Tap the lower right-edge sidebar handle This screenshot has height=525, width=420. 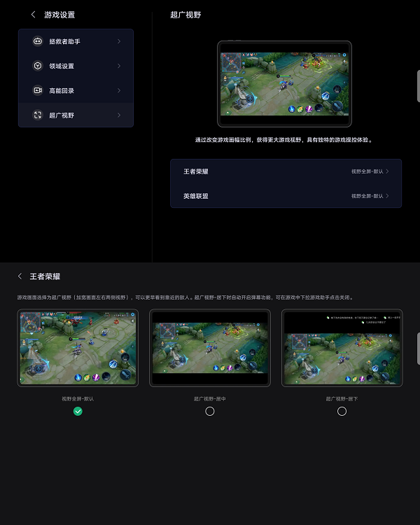point(417,349)
